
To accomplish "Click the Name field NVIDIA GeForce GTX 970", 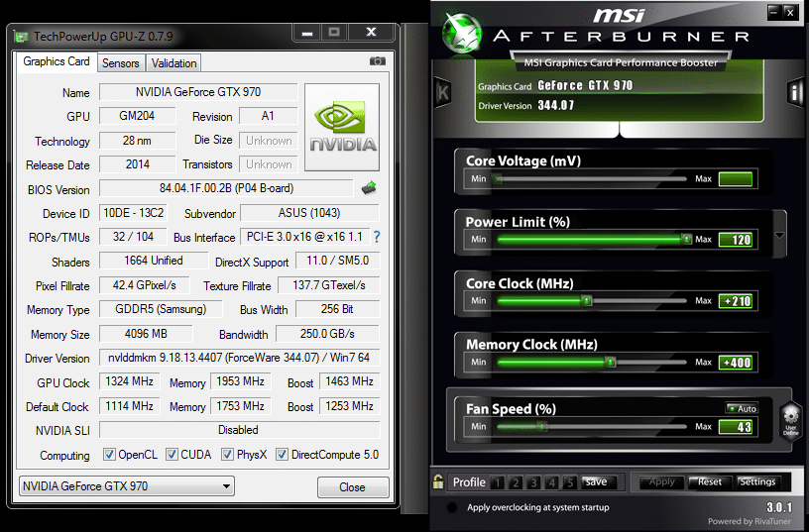I will pyautogui.click(x=198, y=92).
